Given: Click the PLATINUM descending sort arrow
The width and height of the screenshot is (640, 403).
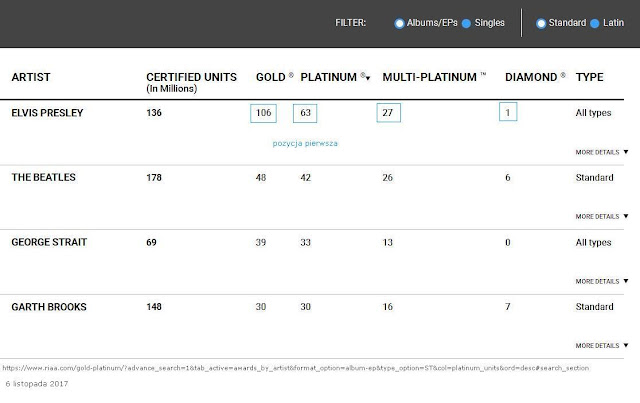Looking at the screenshot, I should pyautogui.click(x=368, y=78).
